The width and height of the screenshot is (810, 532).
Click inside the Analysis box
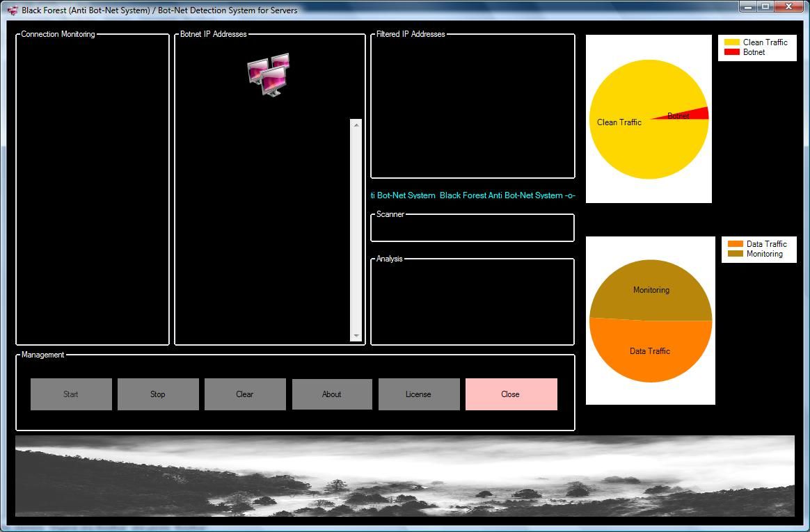pos(472,303)
